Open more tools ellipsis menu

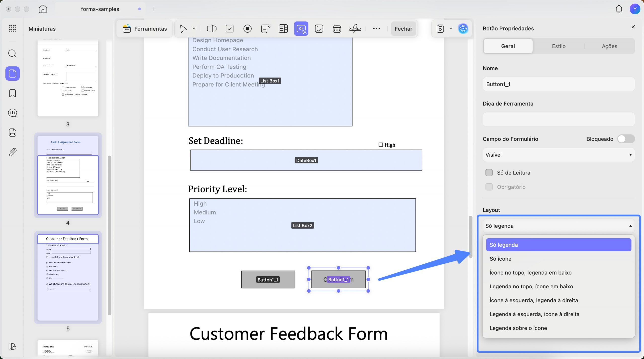377,29
